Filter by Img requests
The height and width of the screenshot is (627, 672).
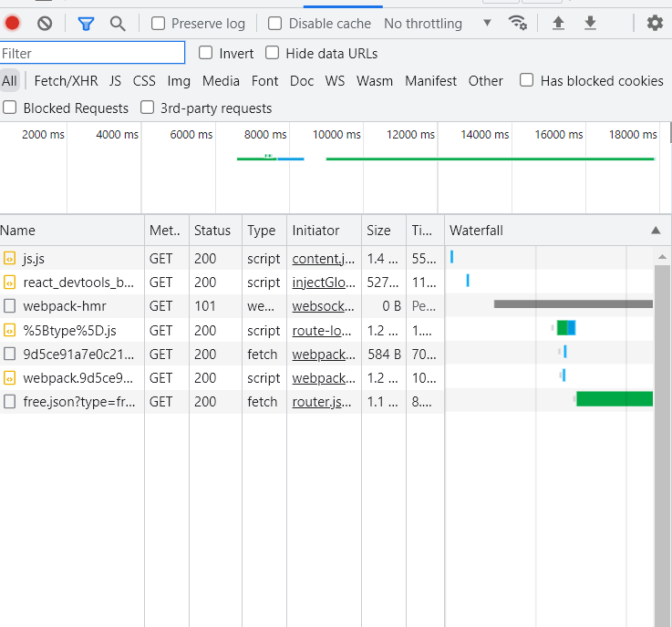pos(179,81)
